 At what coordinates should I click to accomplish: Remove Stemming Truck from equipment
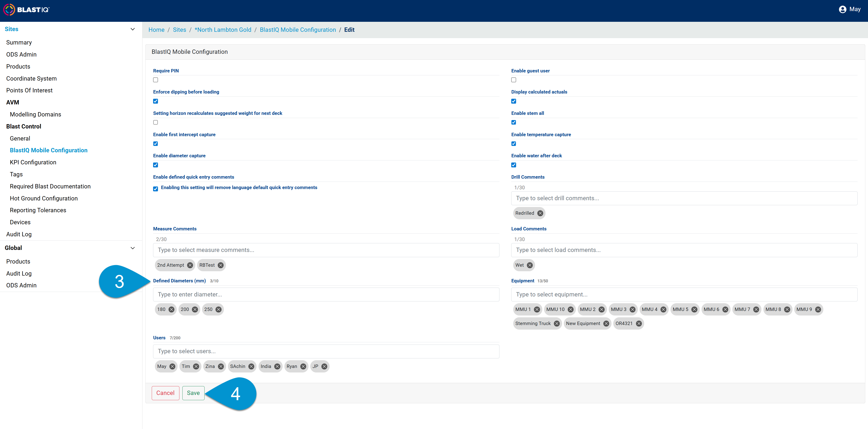[557, 323]
